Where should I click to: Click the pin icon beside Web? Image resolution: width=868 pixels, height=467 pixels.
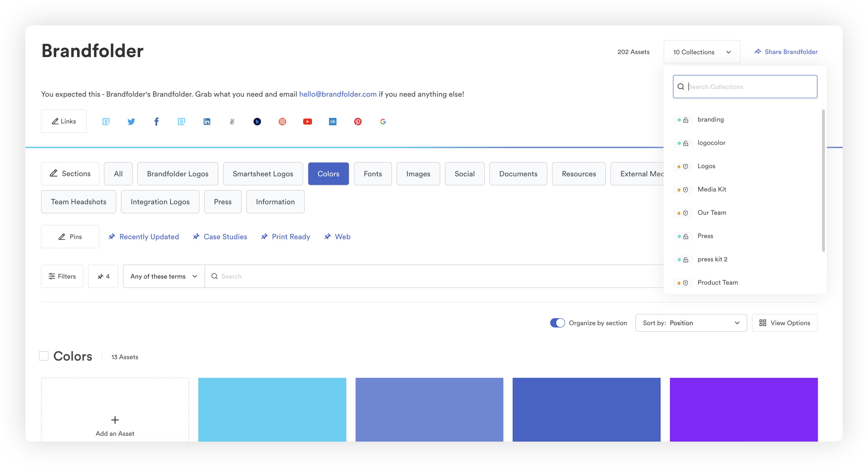pos(327,236)
